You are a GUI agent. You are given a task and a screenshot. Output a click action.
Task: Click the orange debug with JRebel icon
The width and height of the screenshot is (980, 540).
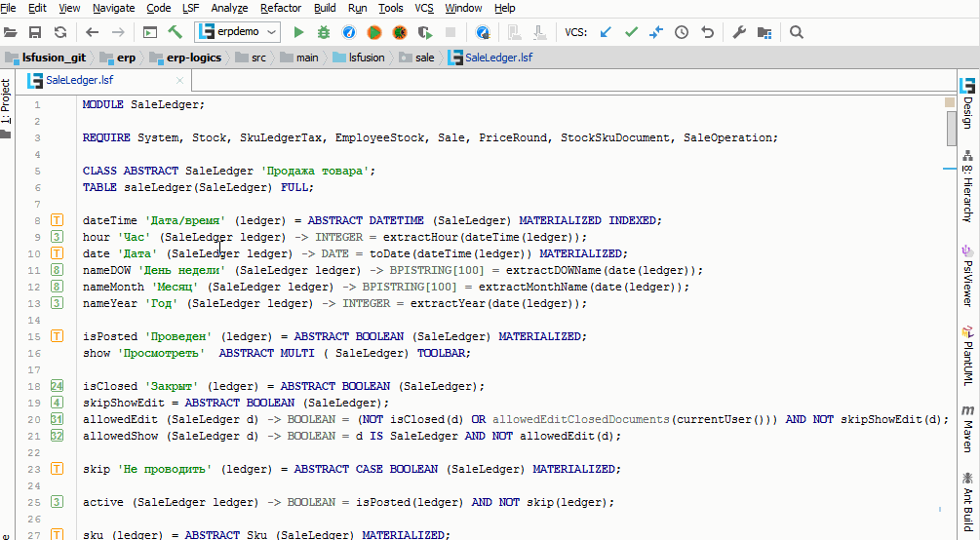click(400, 32)
